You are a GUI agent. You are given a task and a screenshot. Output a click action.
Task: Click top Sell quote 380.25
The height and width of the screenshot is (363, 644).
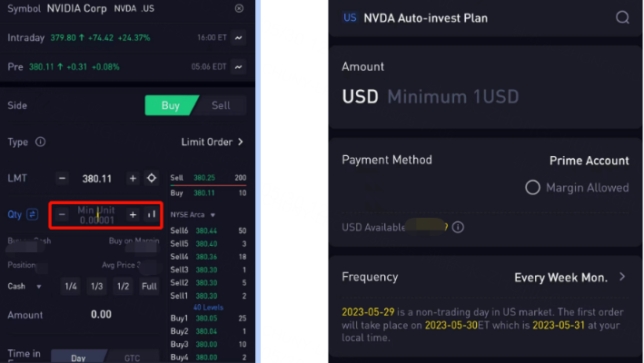point(204,178)
